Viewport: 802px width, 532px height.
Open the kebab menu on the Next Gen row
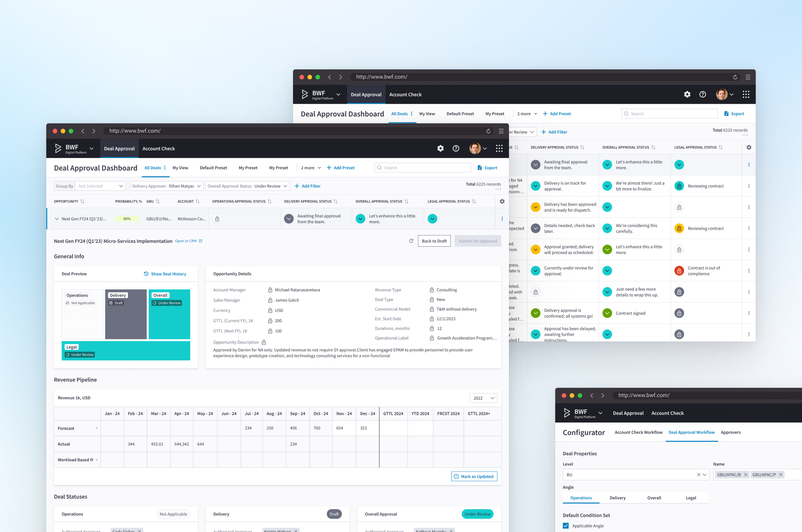coord(502,219)
